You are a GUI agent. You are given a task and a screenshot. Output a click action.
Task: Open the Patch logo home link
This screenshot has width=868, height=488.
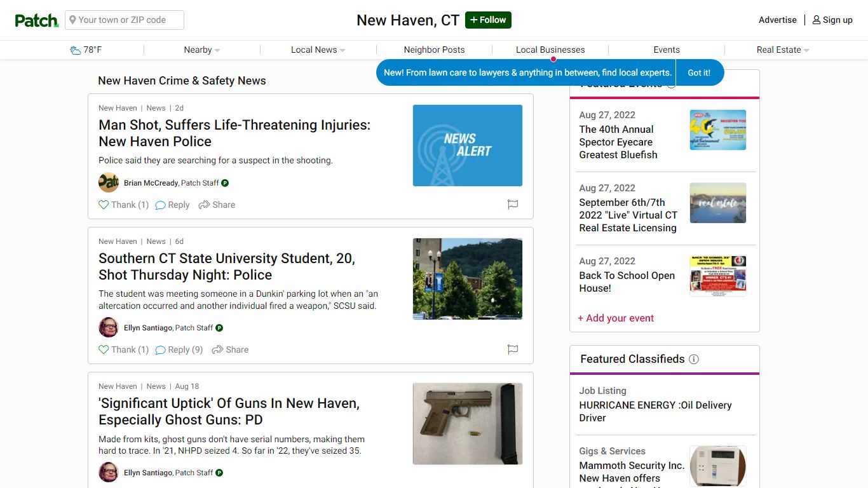pyautogui.click(x=37, y=20)
